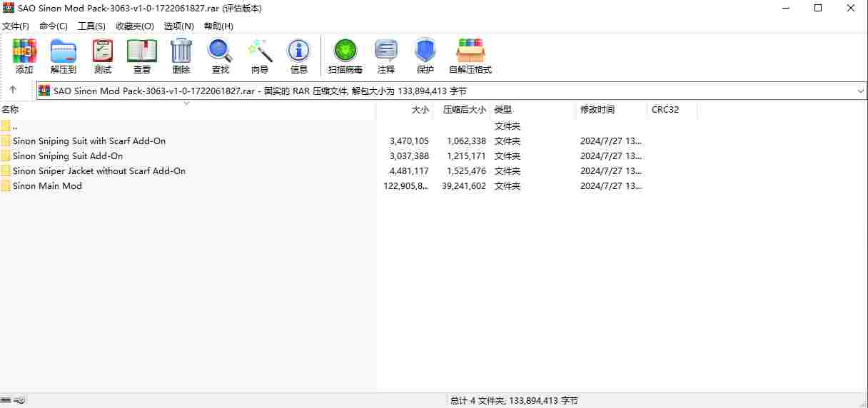Launch the 向导 (Wizard) wand icon
Viewport: 868px width, 408px height.
[260, 51]
